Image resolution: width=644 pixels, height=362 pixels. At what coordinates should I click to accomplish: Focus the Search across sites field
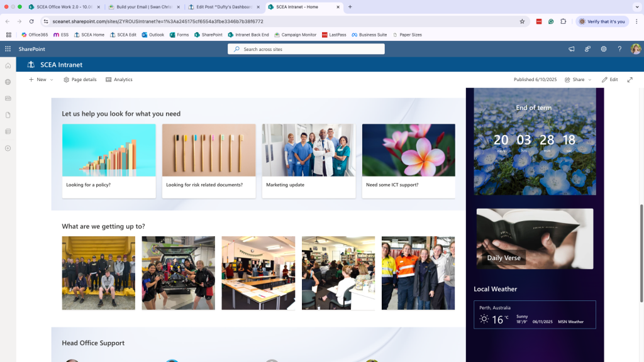306,49
